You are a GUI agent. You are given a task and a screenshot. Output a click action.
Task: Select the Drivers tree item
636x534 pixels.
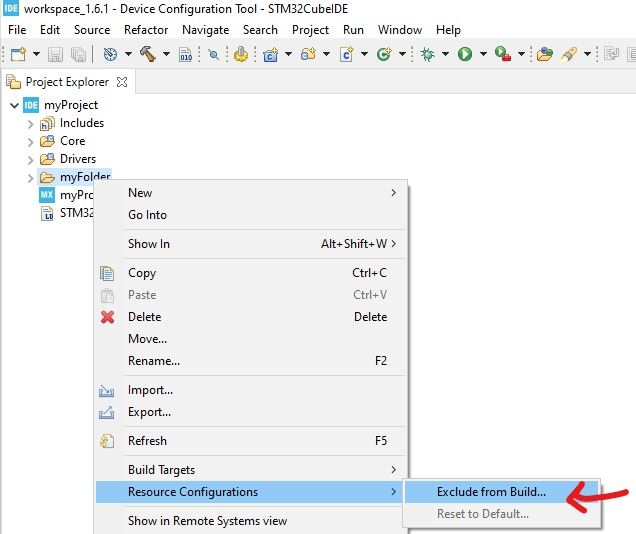point(78,159)
